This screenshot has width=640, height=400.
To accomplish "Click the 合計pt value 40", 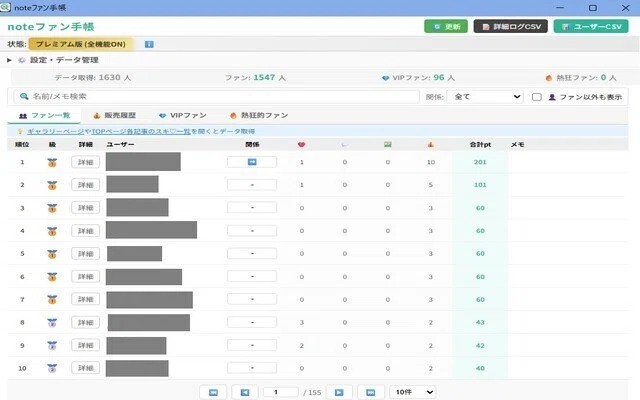I will pos(480,368).
